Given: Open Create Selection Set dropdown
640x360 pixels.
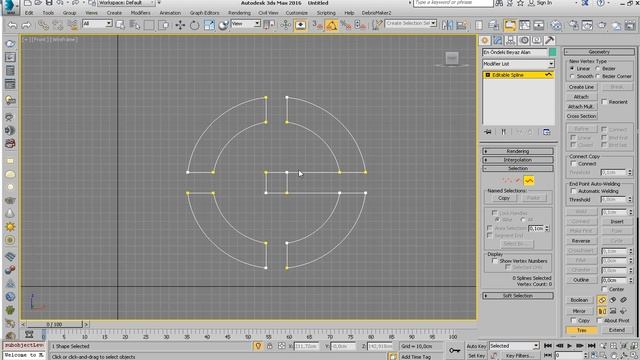Looking at the screenshot, I should [x=411, y=24].
